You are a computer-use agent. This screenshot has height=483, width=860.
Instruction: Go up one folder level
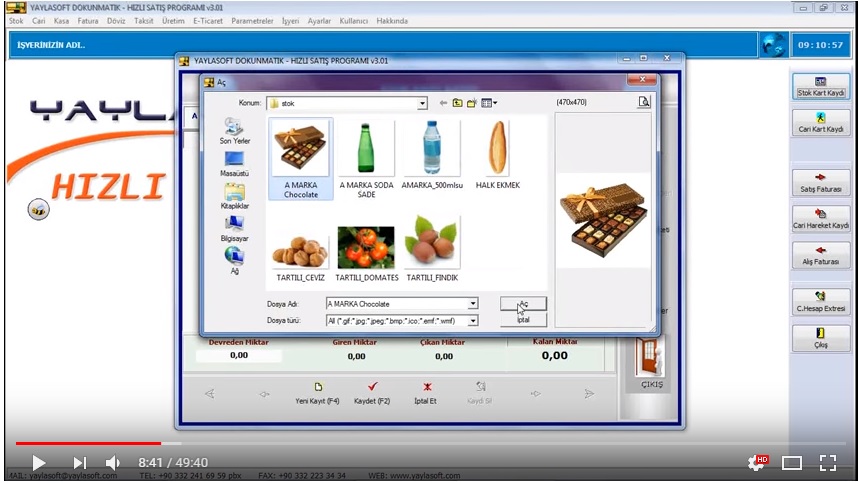(x=457, y=103)
